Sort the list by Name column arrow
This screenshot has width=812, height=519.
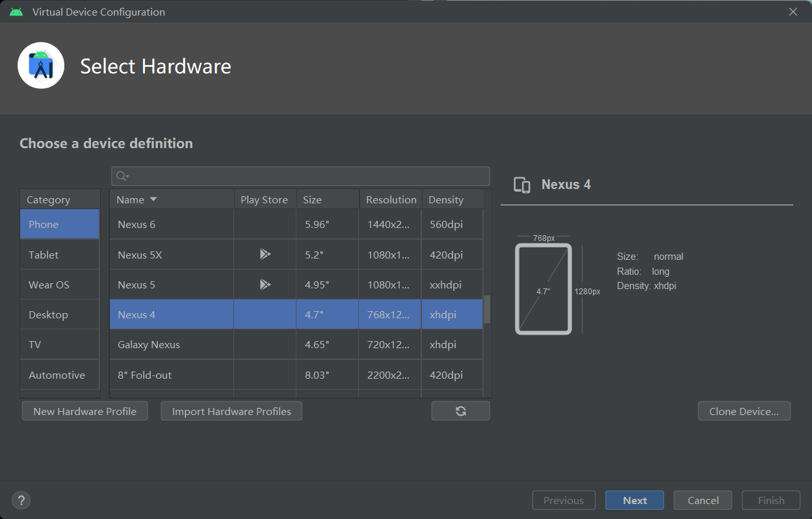coord(153,199)
